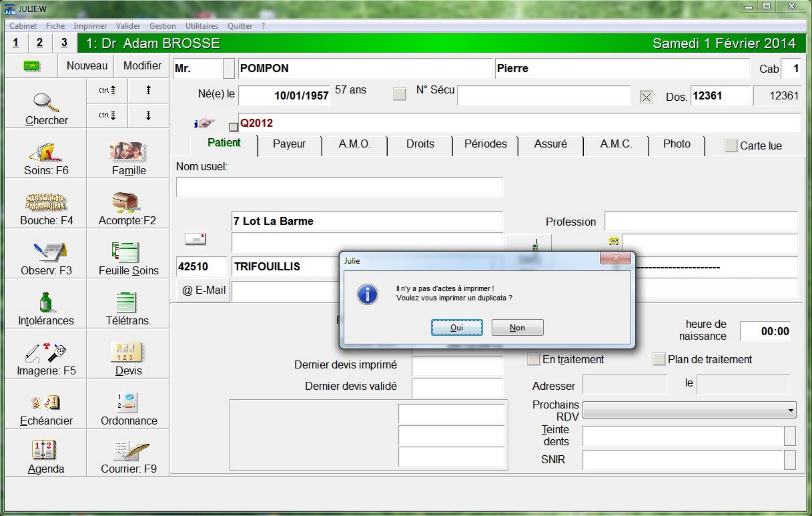Open the Imprimer menu
Screen dimensions: 812x516
pos(90,26)
